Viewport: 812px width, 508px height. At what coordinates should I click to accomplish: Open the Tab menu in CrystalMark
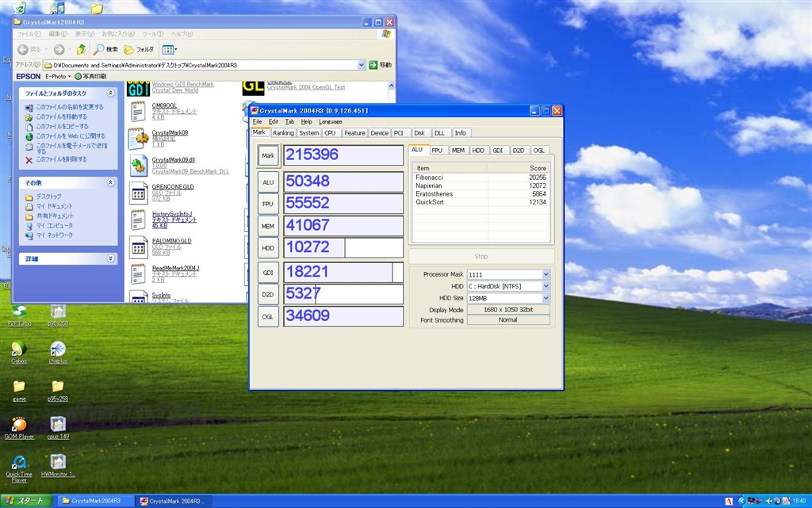pos(289,121)
